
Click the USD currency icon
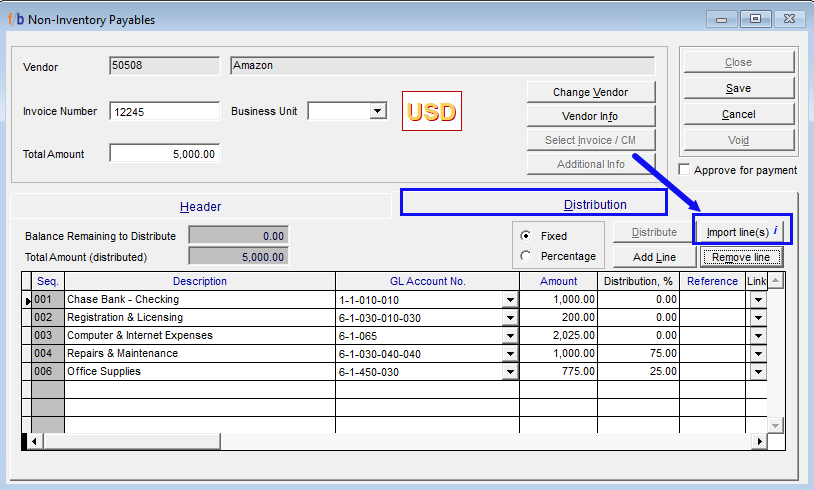pos(431,111)
